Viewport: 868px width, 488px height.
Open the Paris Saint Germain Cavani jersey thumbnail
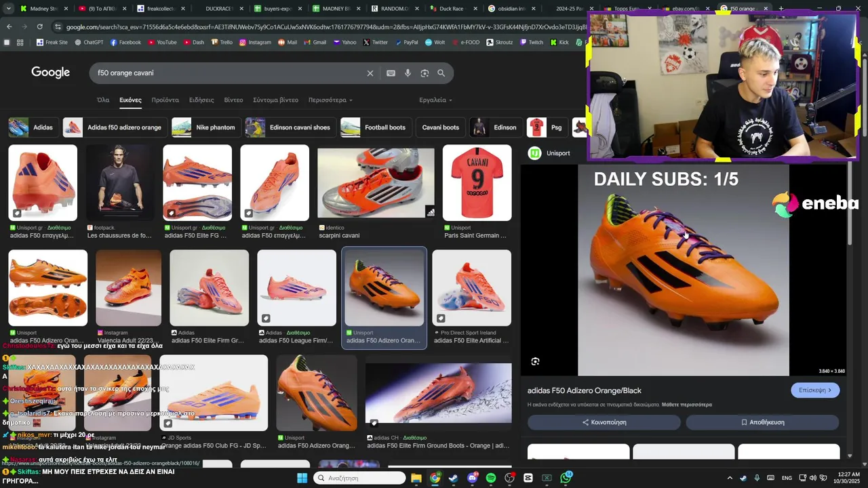(x=477, y=183)
